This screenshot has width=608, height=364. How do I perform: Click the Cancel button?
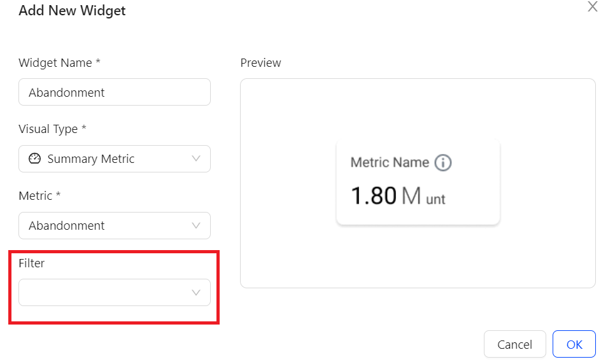(514, 344)
